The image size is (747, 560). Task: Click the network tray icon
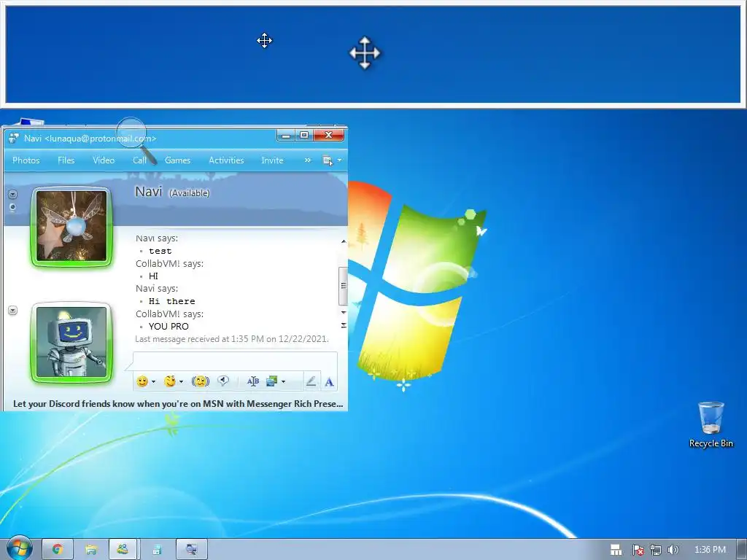pyautogui.click(x=656, y=550)
